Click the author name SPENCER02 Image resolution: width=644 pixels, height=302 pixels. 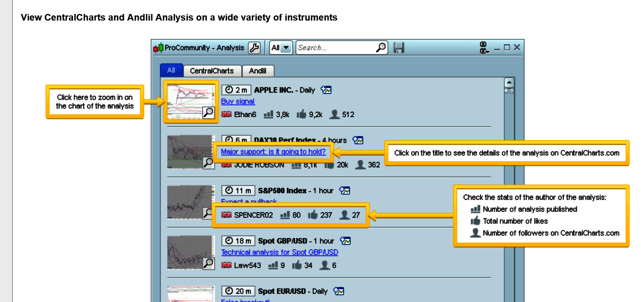click(253, 215)
